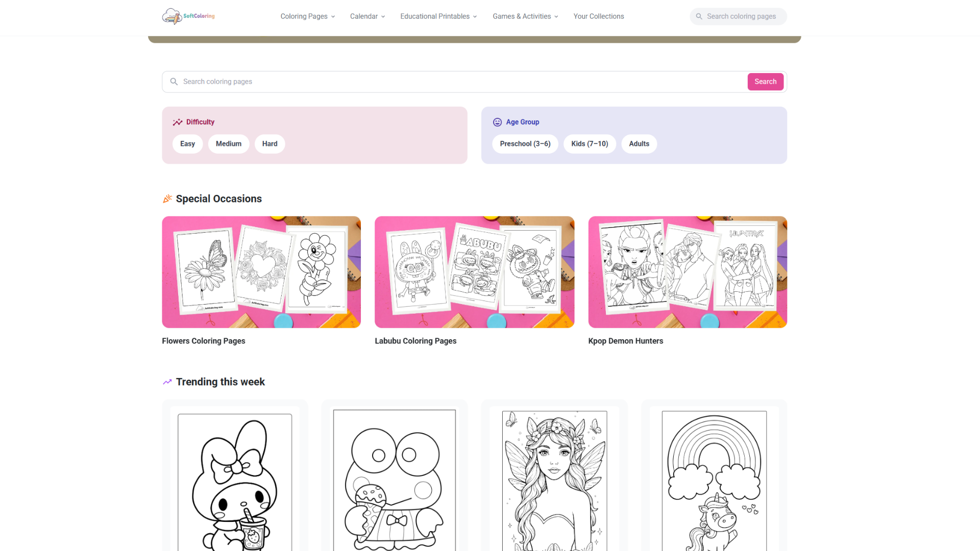
Task: Expand the Educational Printables dropdown
Action: (x=438, y=16)
